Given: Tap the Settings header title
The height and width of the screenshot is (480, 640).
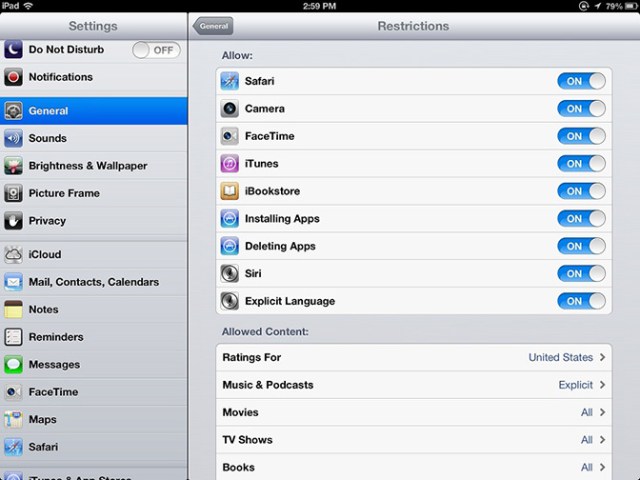Looking at the screenshot, I should pos(93,26).
